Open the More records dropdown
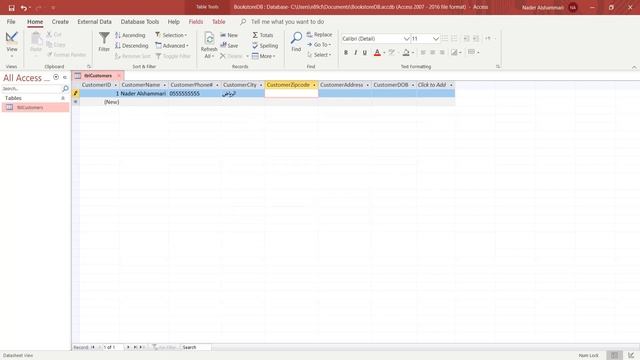This screenshot has height=360, width=640. coord(264,56)
